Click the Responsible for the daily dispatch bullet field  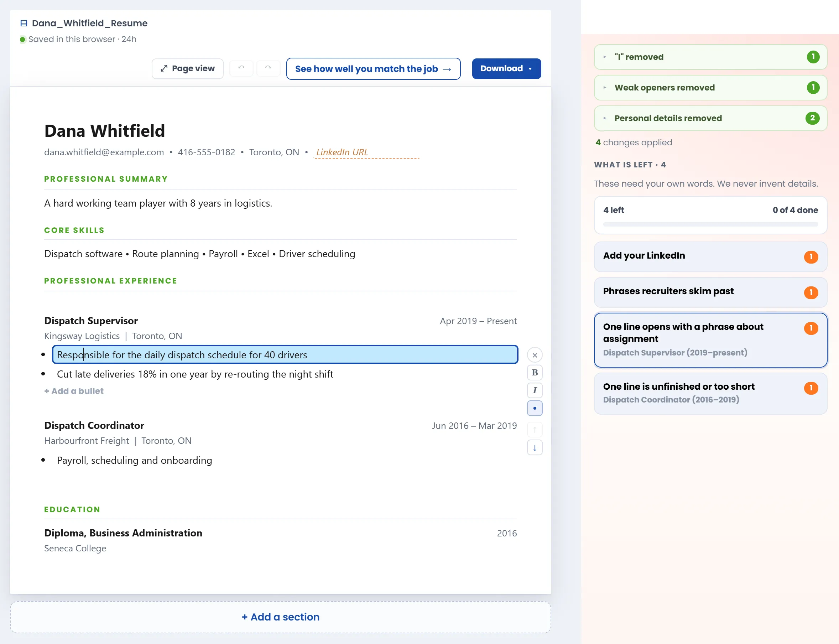[x=285, y=354]
